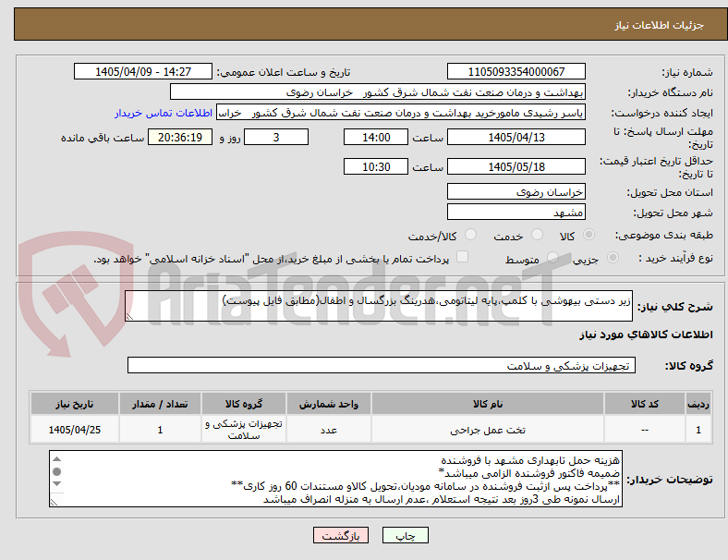This screenshot has height=560, width=728.
Task: Click the ردیف column header
Action: pos(698,404)
